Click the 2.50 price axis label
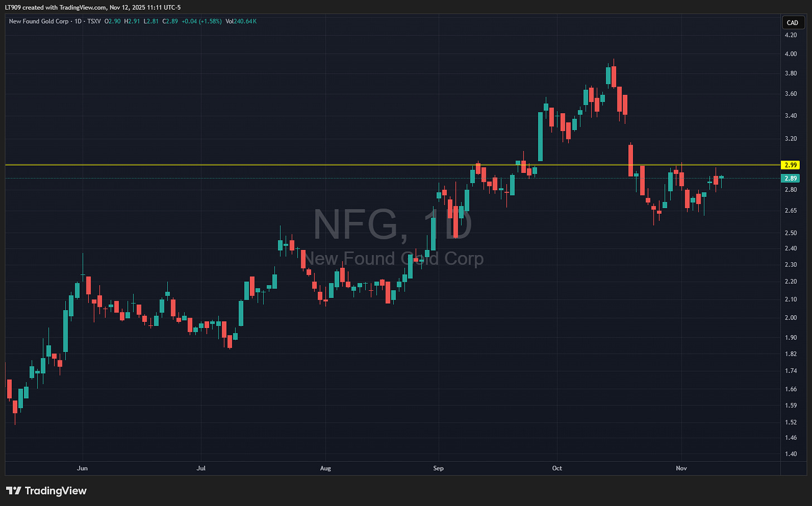The image size is (812, 506). tap(790, 233)
